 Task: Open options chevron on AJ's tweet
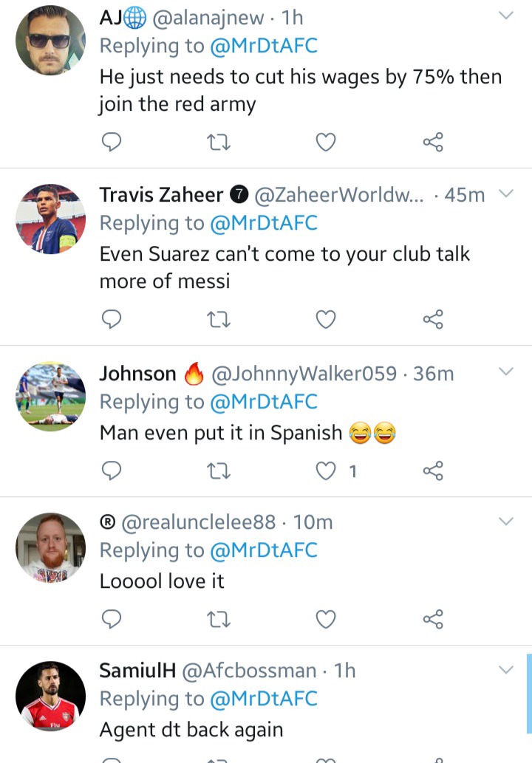[x=506, y=16]
